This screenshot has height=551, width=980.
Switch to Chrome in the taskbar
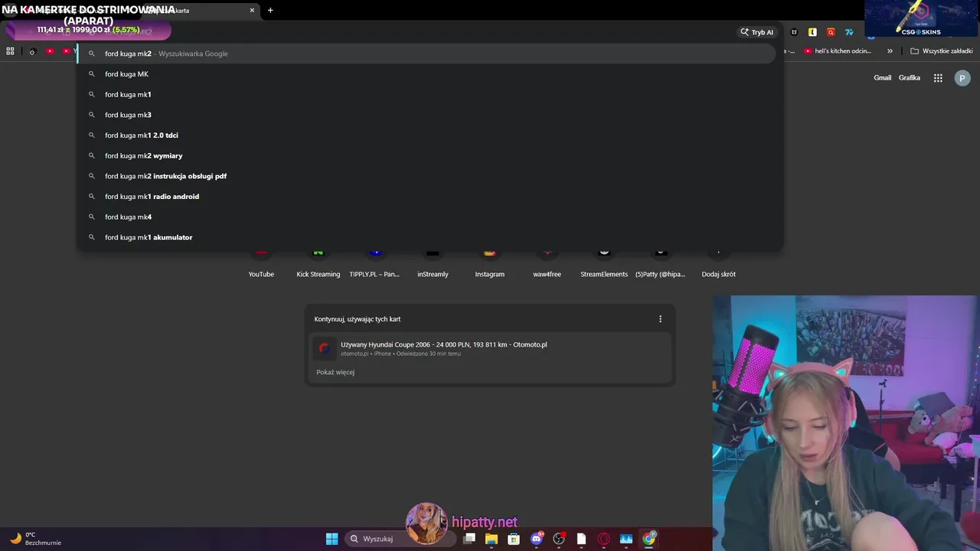coord(648,539)
